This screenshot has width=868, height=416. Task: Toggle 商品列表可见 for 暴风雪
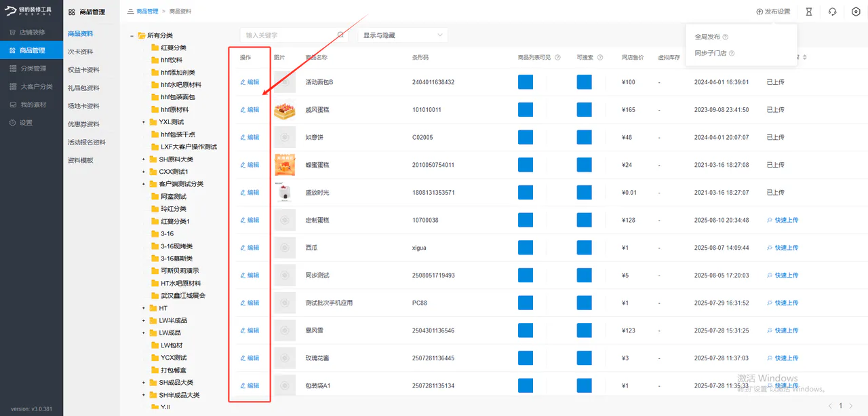tap(526, 330)
